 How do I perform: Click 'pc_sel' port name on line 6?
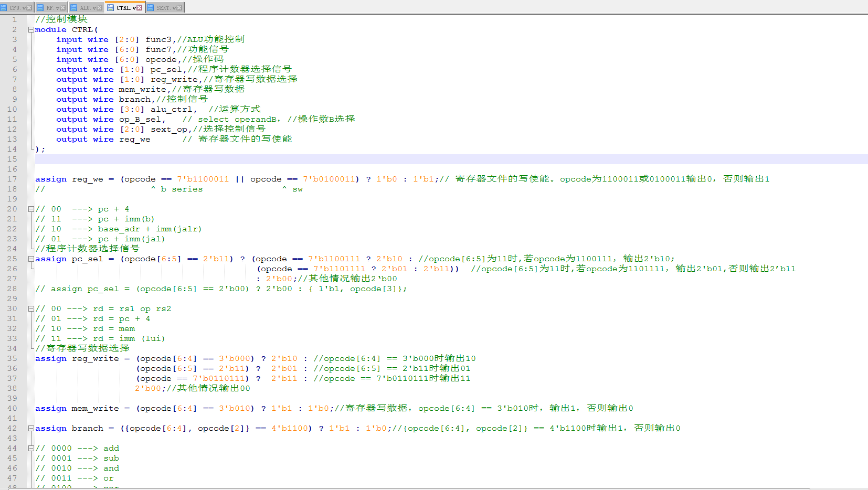pyautogui.click(x=166, y=70)
